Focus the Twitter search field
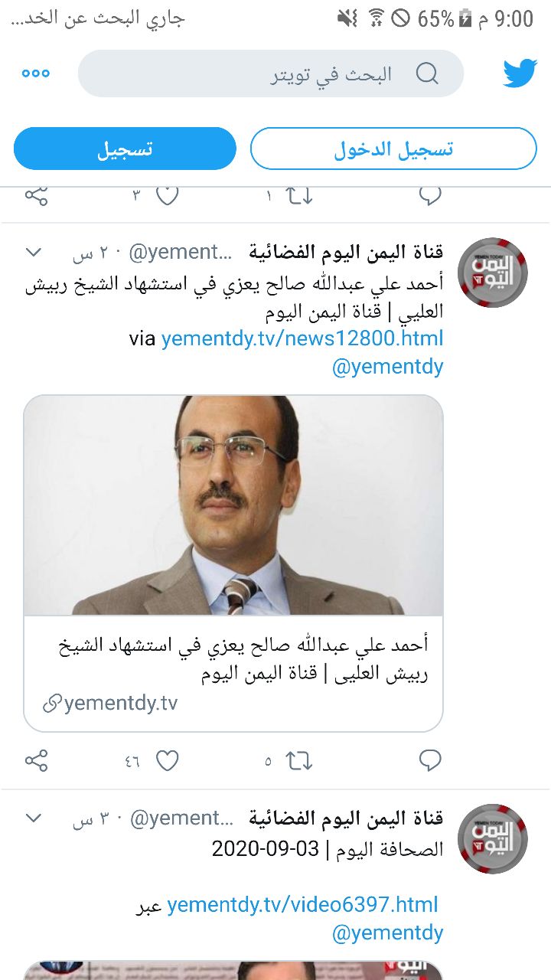Image resolution: width=551 pixels, height=980 pixels. point(271,73)
